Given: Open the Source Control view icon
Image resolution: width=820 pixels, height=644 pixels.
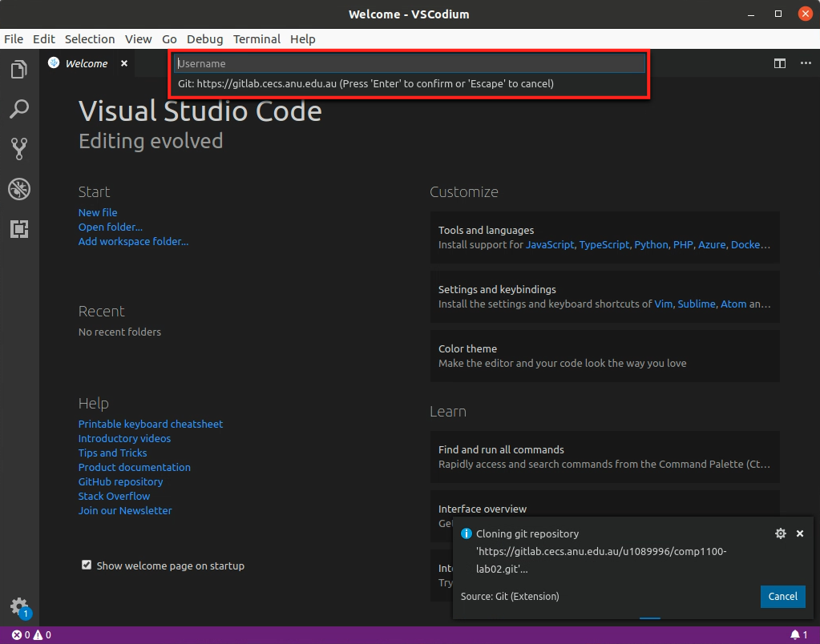Looking at the screenshot, I should pyautogui.click(x=19, y=149).
